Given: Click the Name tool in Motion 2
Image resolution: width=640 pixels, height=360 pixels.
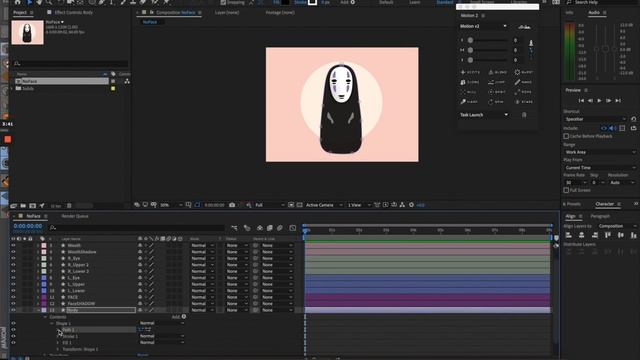Looking at the screenshot, I should (524, 82).
